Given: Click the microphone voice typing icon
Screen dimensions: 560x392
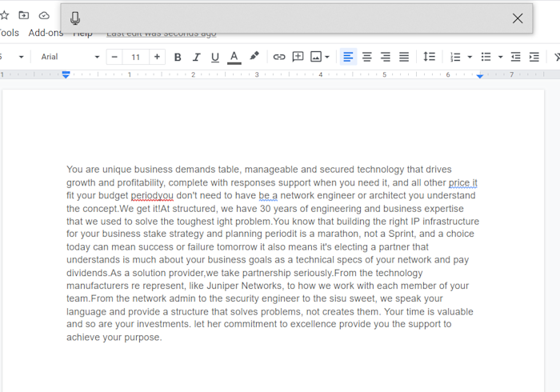Looking at the screenshot, I should pos(75,18).
